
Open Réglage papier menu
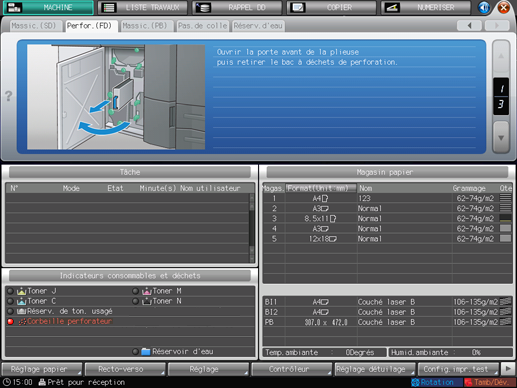tap(42, 369)
